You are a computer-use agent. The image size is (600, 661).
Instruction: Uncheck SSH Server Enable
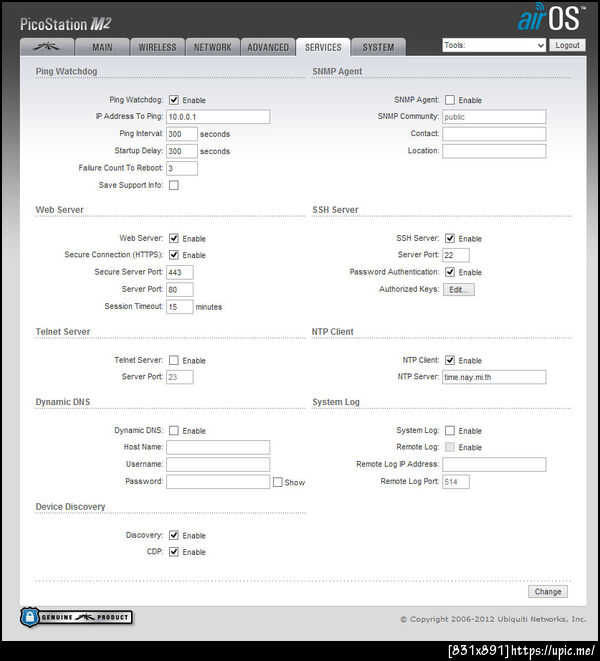pos(450,238)
